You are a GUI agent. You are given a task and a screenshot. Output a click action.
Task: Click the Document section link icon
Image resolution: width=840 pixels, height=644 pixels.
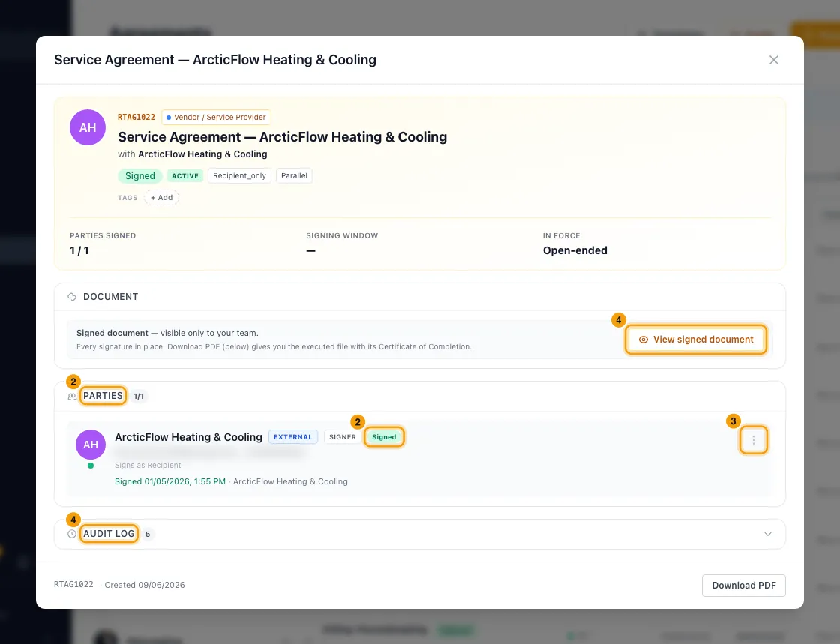(72, 297)
